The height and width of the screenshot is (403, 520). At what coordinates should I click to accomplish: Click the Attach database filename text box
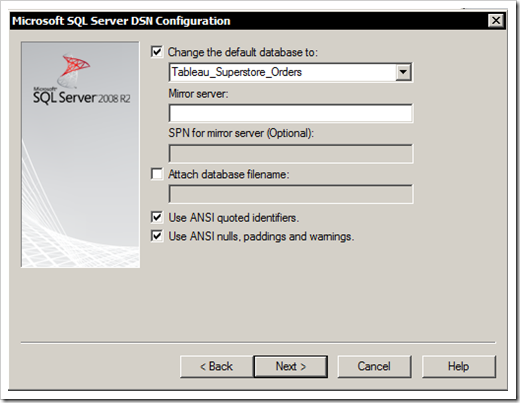coord(291,194)
